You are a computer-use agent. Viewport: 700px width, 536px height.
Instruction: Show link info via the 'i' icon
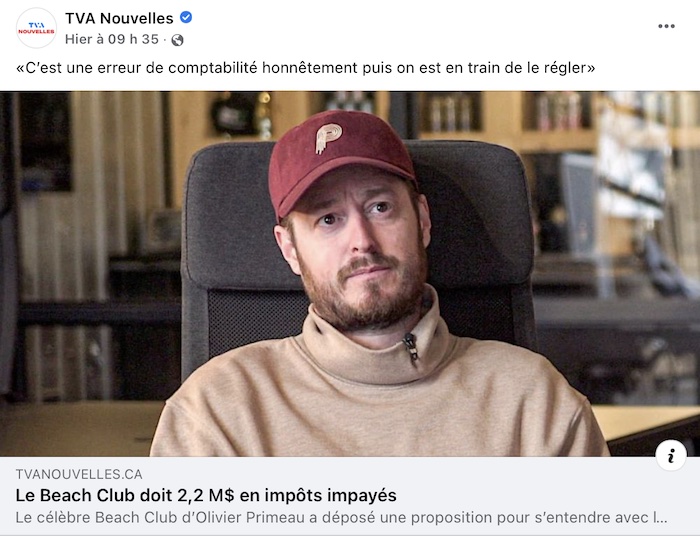671,456
